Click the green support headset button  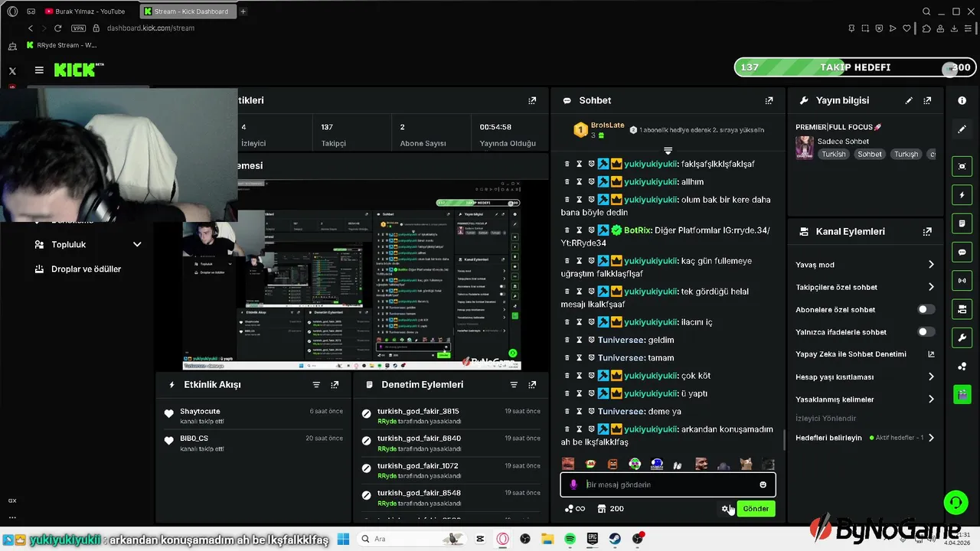(x=955, y=503)
